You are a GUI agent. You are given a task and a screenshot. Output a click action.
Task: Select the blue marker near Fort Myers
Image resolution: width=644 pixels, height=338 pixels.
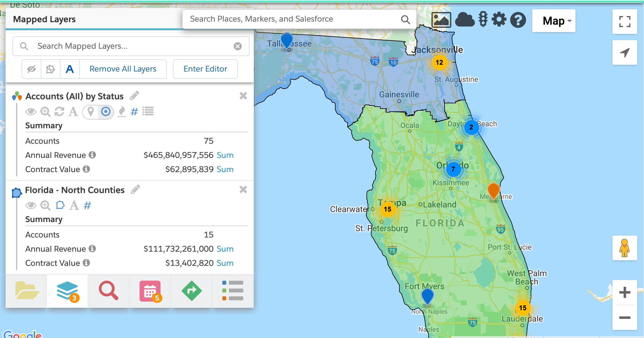coord(428,296)
